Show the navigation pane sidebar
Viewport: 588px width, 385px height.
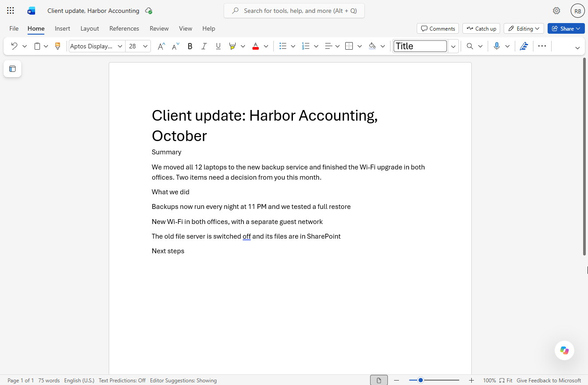point(12,69)
